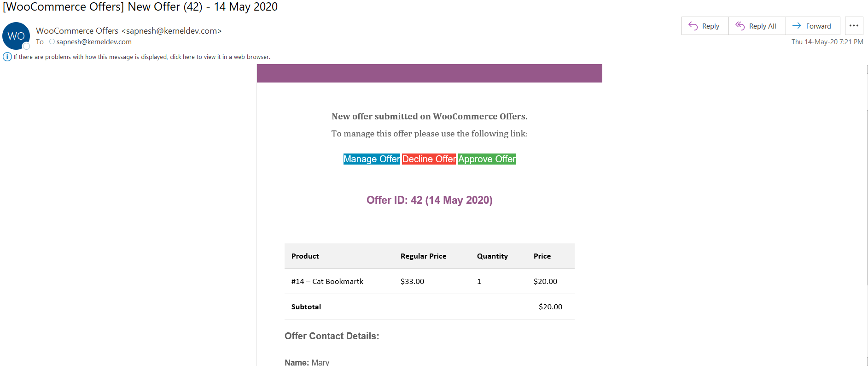Click the Reply button label
Image resolution: width=868 pixels, height=366 pixels.
coord(711,26)
